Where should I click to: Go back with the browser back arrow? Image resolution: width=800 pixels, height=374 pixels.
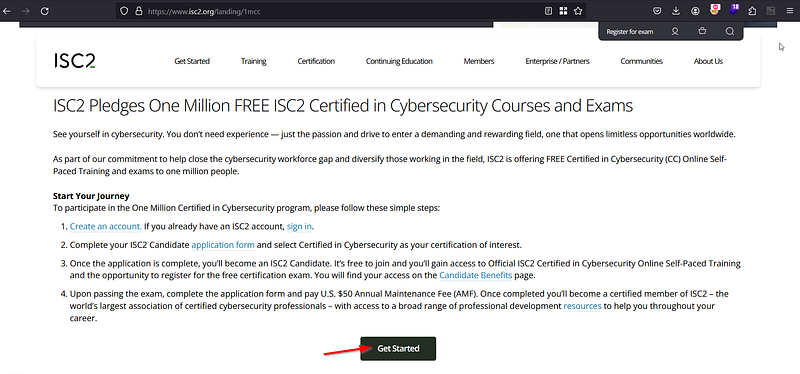[6, 11]
